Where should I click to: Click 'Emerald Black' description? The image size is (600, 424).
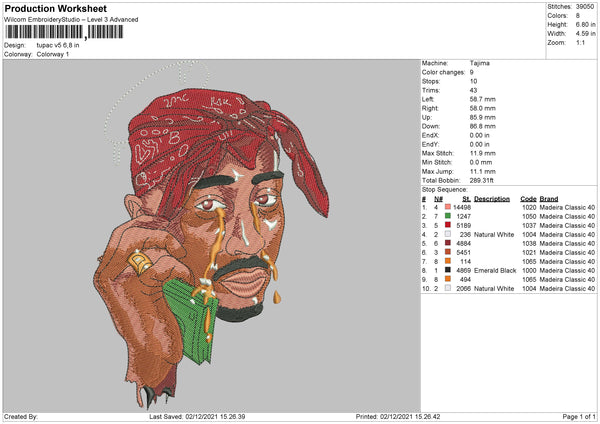(495, 271)
